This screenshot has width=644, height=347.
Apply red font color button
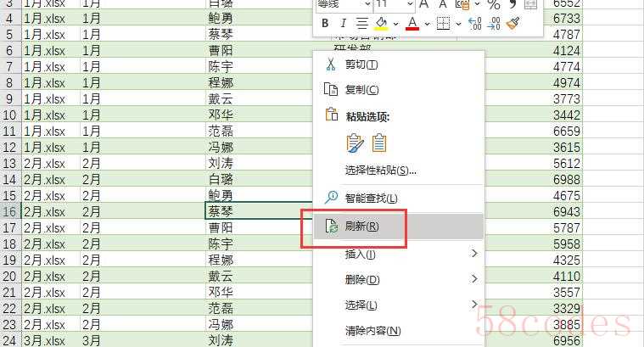pos(412,24)
